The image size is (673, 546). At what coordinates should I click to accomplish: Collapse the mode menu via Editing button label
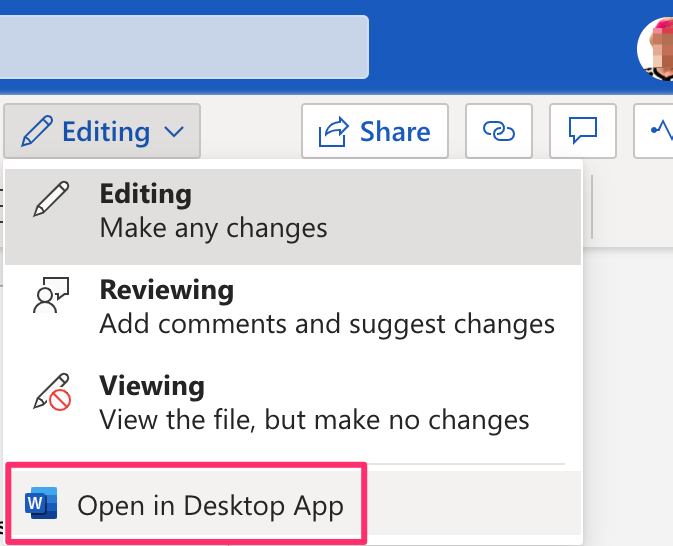click(x=105, y=131)
